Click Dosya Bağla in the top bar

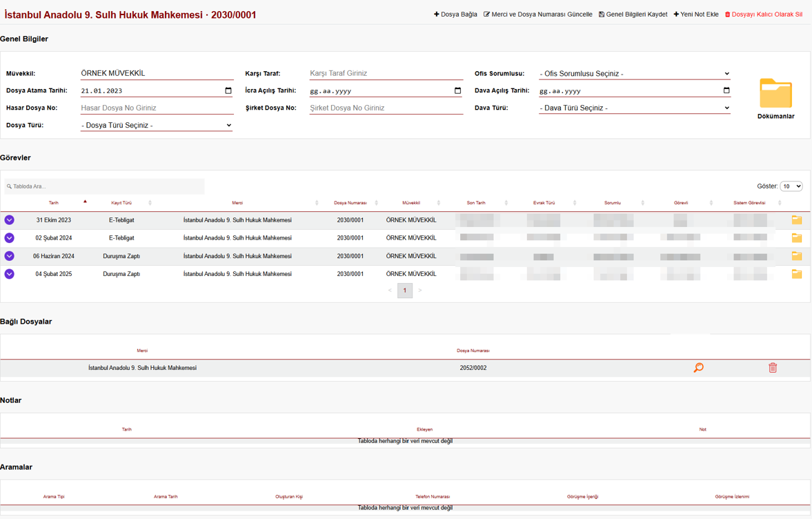click(x=455, y=14)
